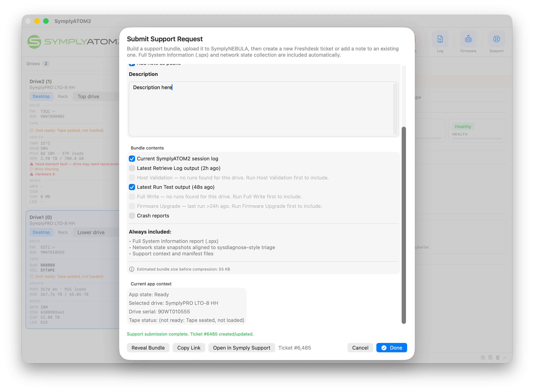
Task: Click the Head element fault warning triangle
Action: (32, 164)
